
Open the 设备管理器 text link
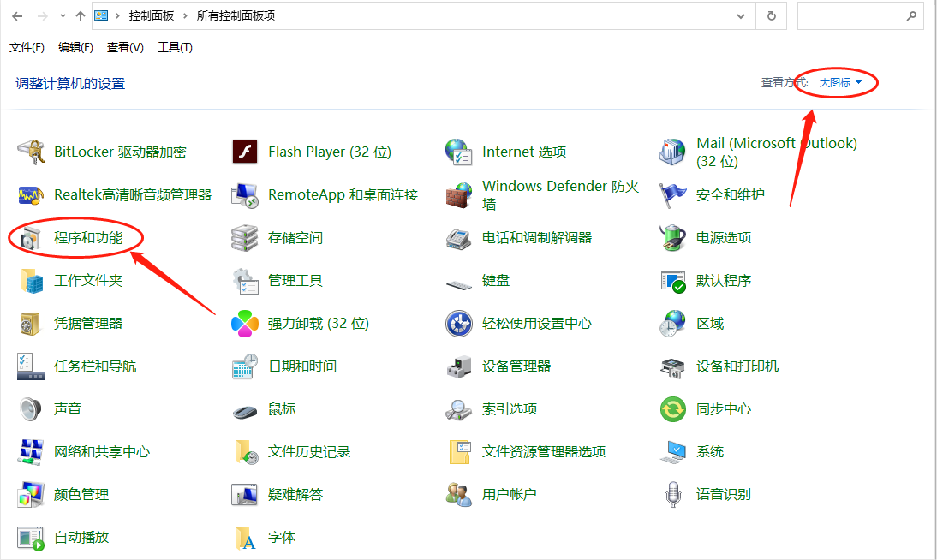[x=516, y=366]
